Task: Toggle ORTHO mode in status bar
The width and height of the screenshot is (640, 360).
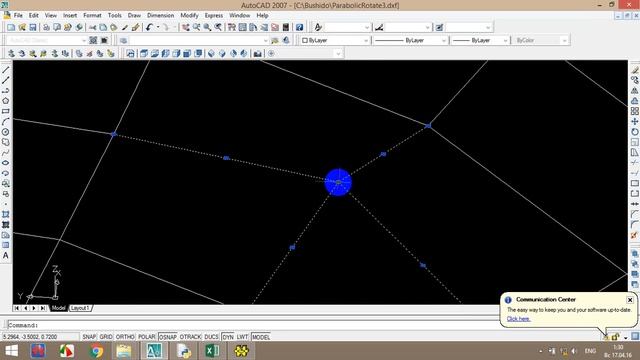Action: (125, 337)
